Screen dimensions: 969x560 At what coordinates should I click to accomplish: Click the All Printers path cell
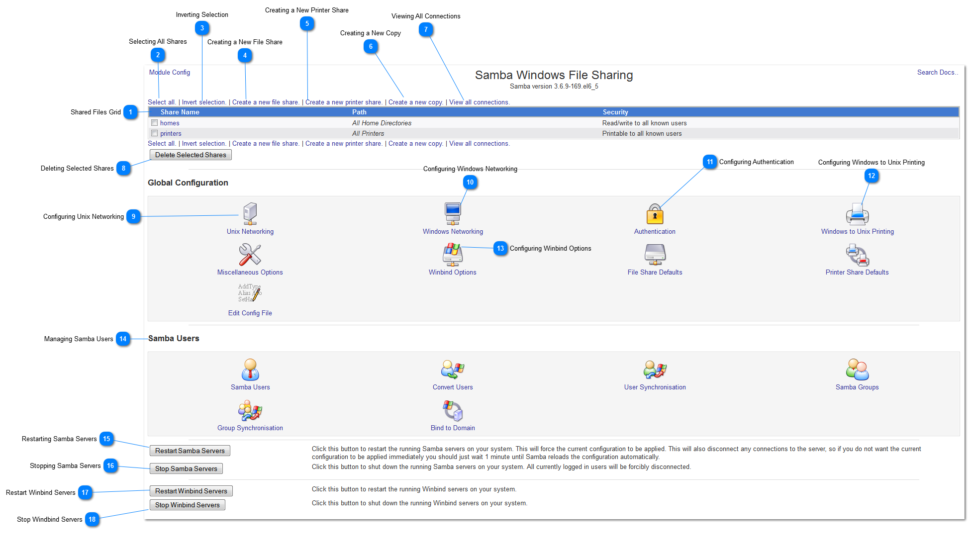tap(368, 134)
